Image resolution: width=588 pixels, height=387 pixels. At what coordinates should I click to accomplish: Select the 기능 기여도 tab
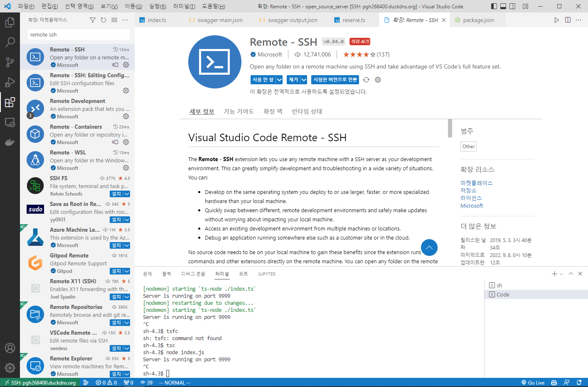(x=239, y=111)
